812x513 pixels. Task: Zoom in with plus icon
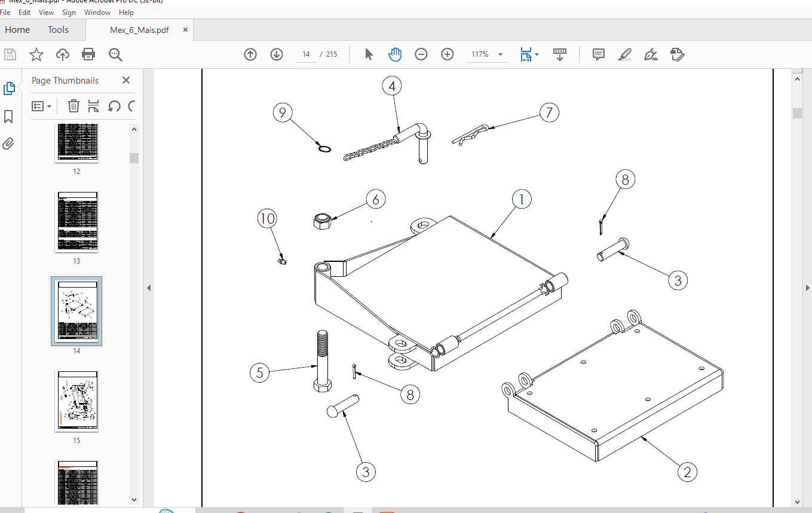[x=448, y=54]
